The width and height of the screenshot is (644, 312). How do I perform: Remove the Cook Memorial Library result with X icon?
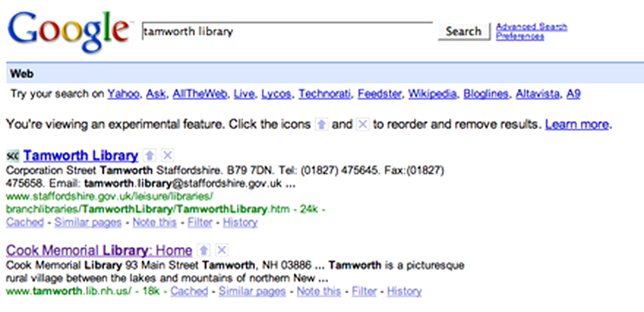[222, 250]
